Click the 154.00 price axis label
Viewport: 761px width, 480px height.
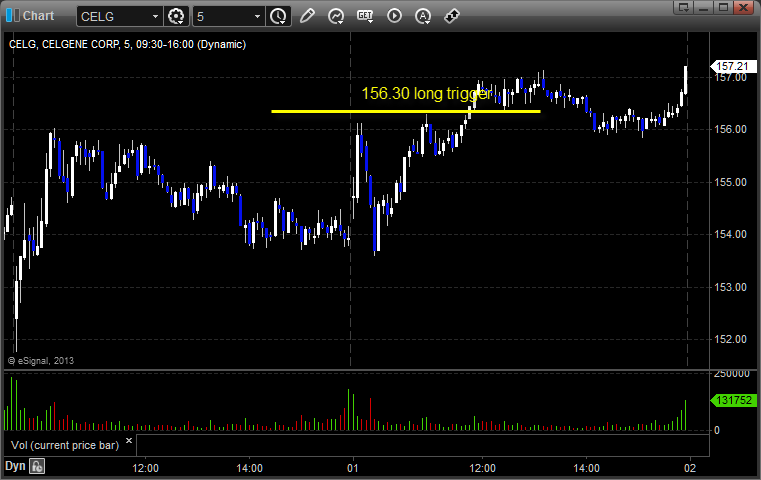click(x=730, y=234)
